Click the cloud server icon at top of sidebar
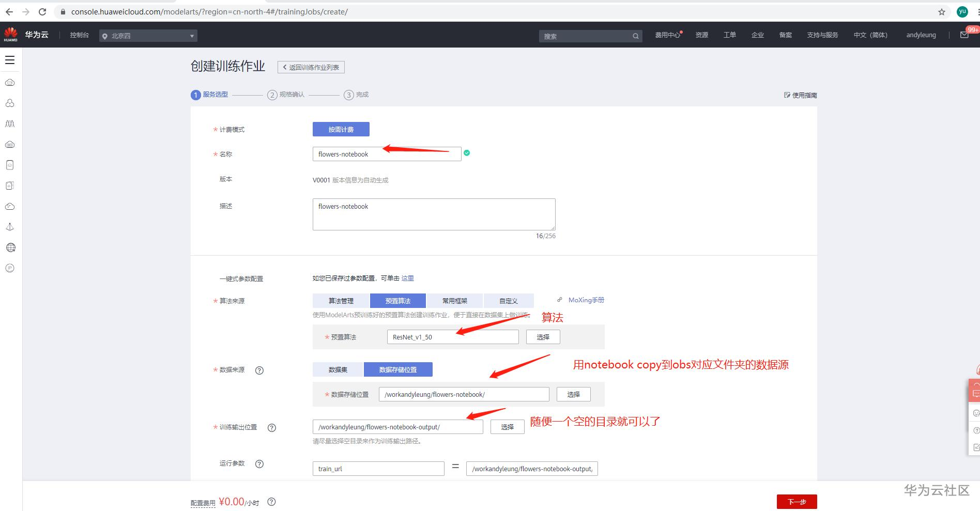This screenshot has width=980, height=511. [x=10, y=83]
